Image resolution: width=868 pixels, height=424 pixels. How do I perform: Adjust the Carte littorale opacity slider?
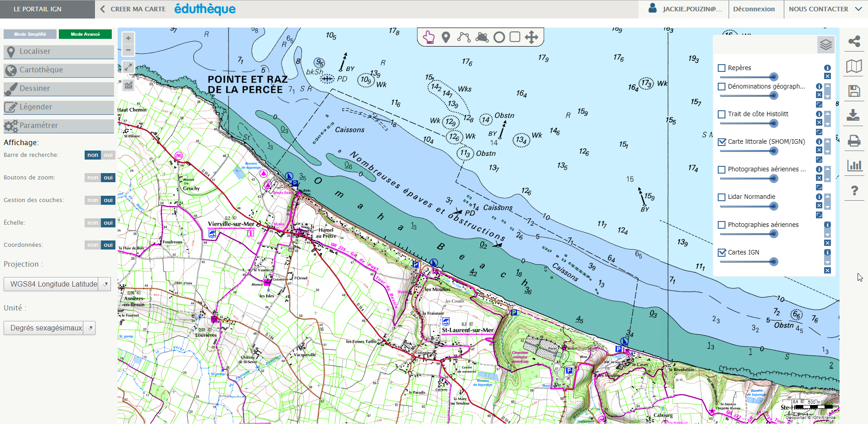pyautogui.click(x=773, y=151)
